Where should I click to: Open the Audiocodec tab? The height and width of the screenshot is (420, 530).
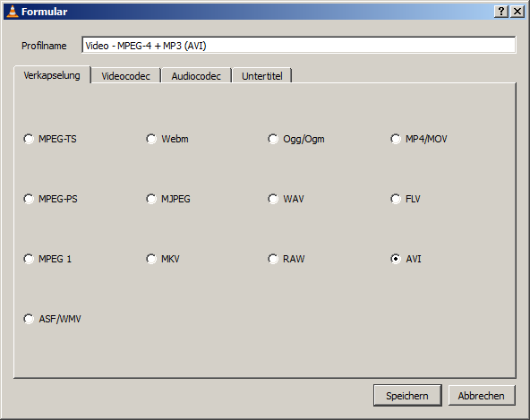[196, 76]
